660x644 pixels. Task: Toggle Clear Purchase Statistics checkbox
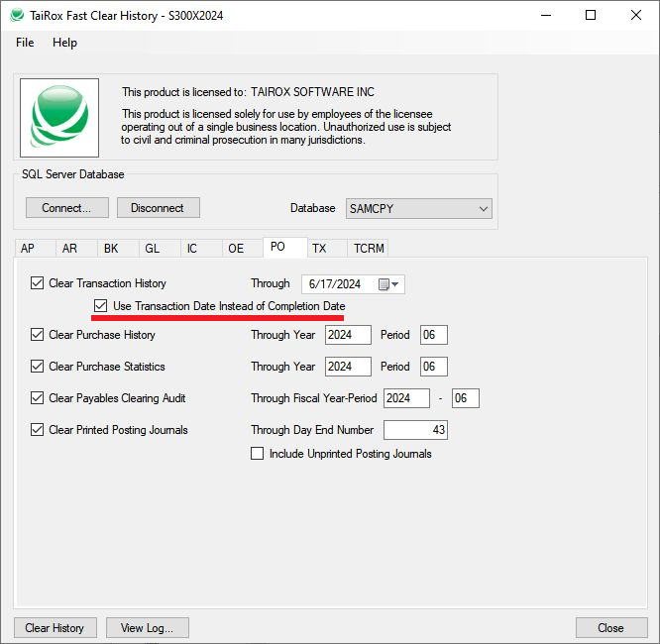coord(37,367)
